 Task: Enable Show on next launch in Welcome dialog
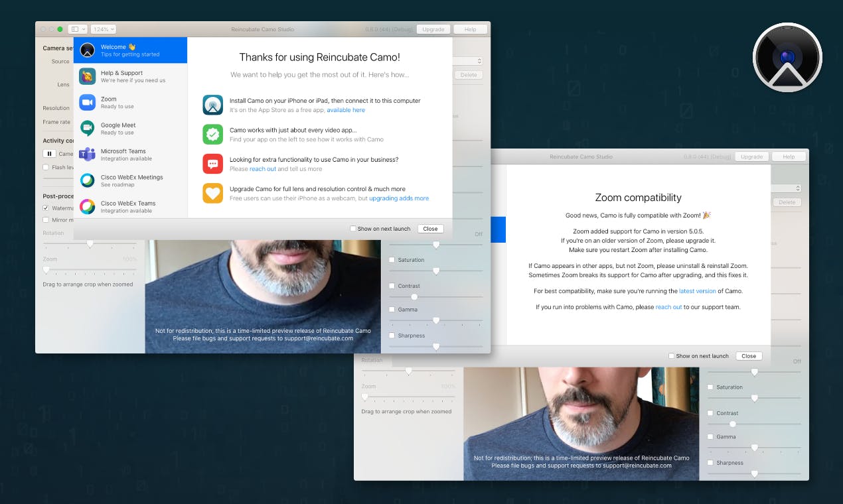click(x=353, y=229)
